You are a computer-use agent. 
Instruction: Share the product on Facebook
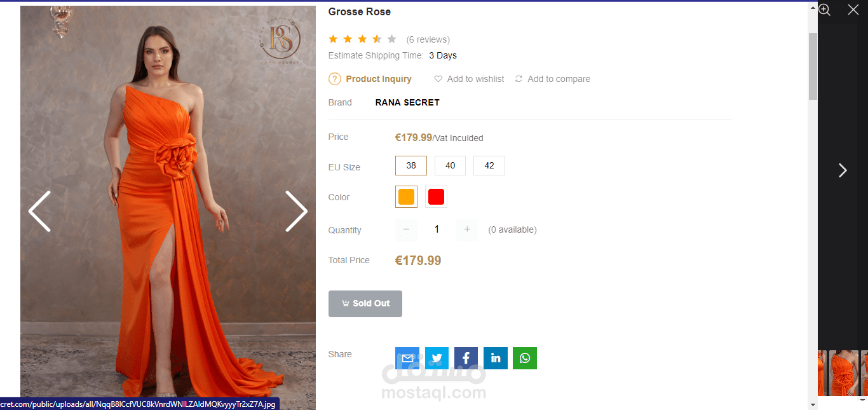click(466, 358)
